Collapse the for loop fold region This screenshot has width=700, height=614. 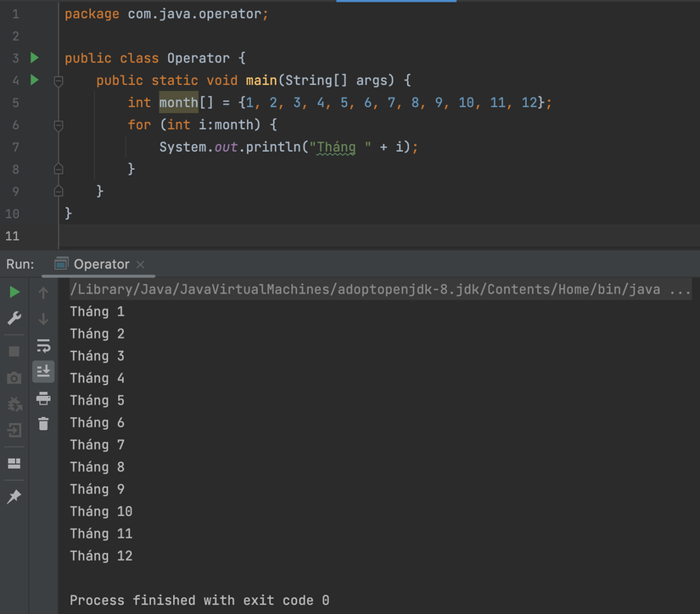pos(58,124)
